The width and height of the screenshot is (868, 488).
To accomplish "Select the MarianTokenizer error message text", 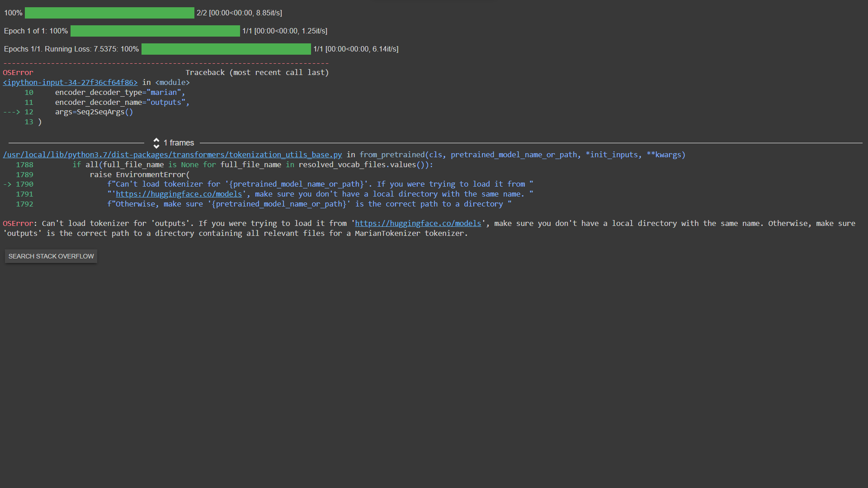I will pos(387,233).
